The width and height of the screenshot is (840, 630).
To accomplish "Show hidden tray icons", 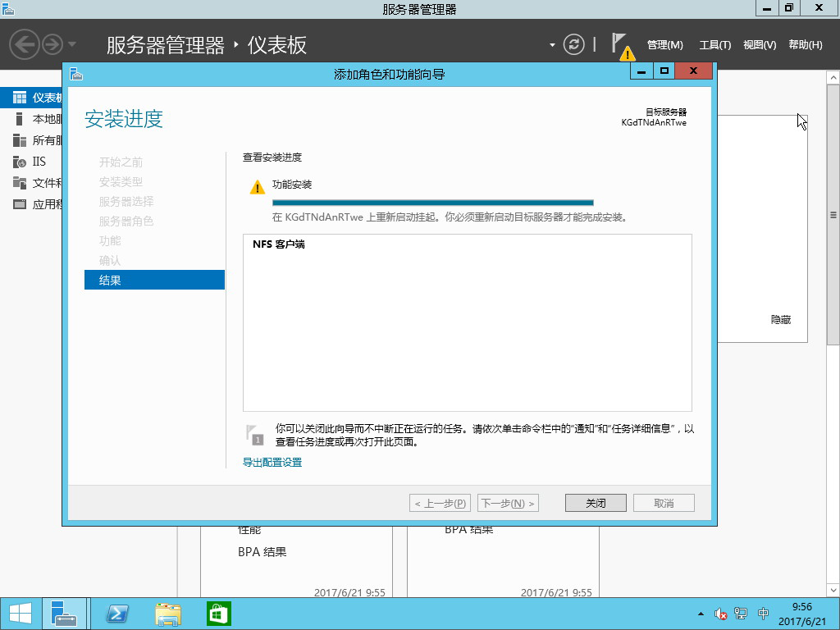I will [701, 614].
